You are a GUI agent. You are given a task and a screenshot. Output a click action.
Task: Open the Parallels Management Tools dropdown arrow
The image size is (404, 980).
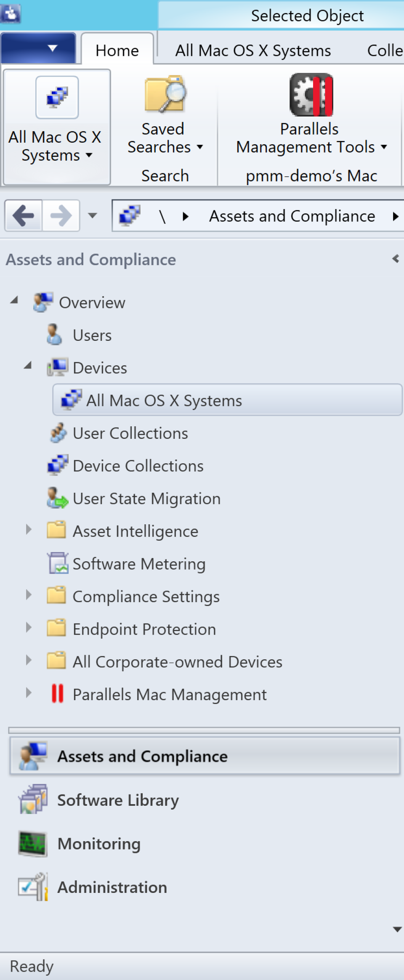coord(383,147)
